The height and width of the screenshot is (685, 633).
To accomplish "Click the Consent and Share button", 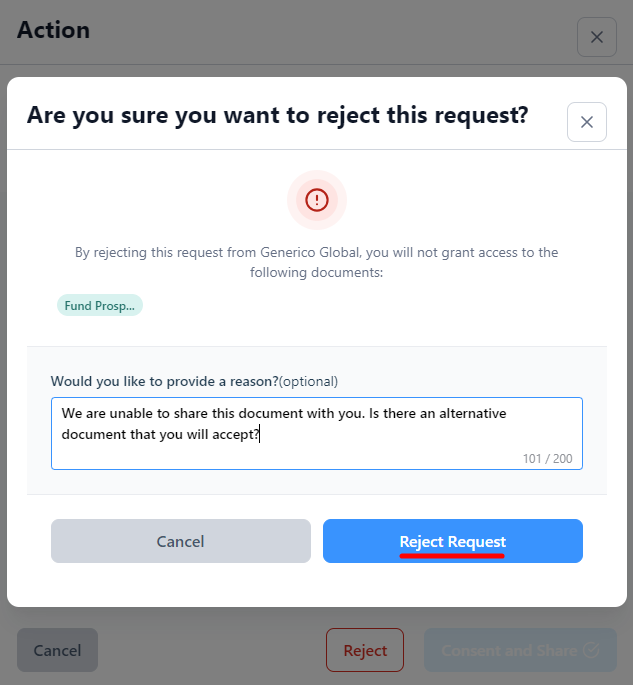I will click(x=520, y=650).
